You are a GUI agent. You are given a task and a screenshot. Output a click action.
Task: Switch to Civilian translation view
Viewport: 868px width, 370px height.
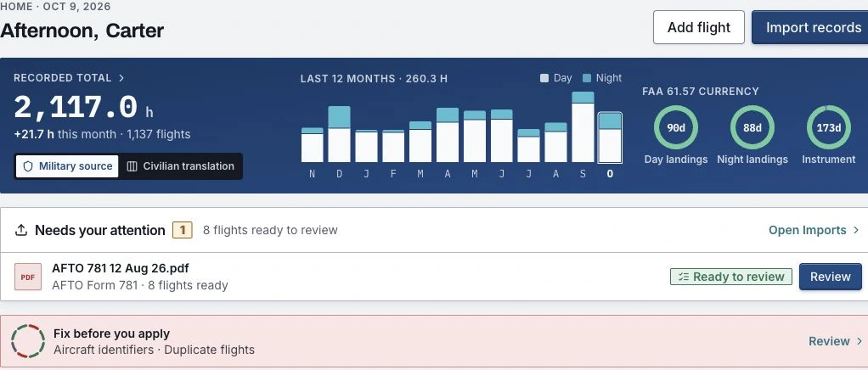coord(180,166)
